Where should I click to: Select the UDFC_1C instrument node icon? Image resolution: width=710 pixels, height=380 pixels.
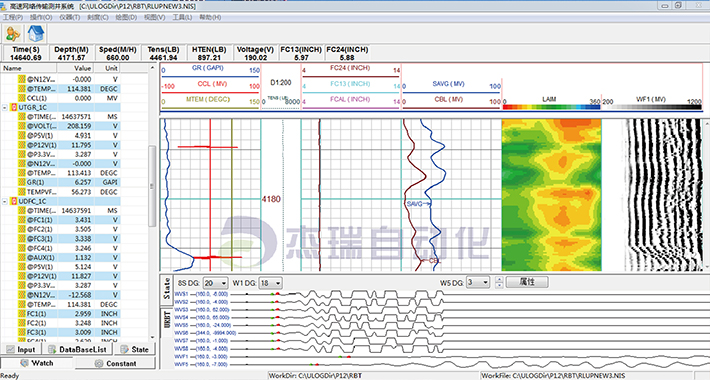tap(14, 201)
